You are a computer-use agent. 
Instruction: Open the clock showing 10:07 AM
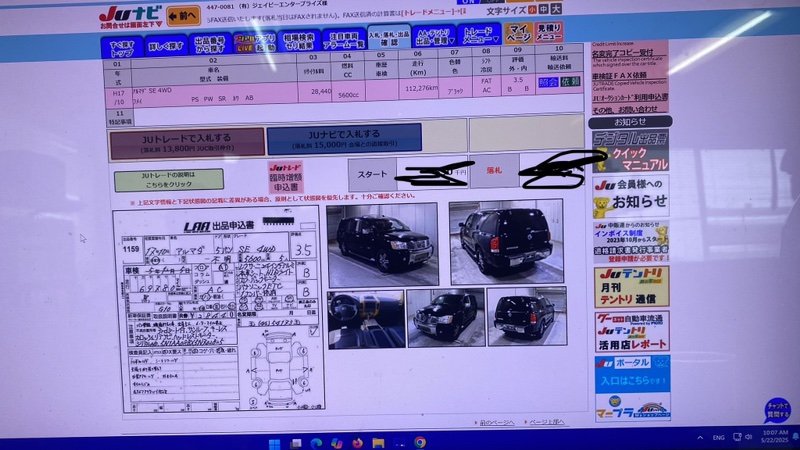click(x=774, y=436)
